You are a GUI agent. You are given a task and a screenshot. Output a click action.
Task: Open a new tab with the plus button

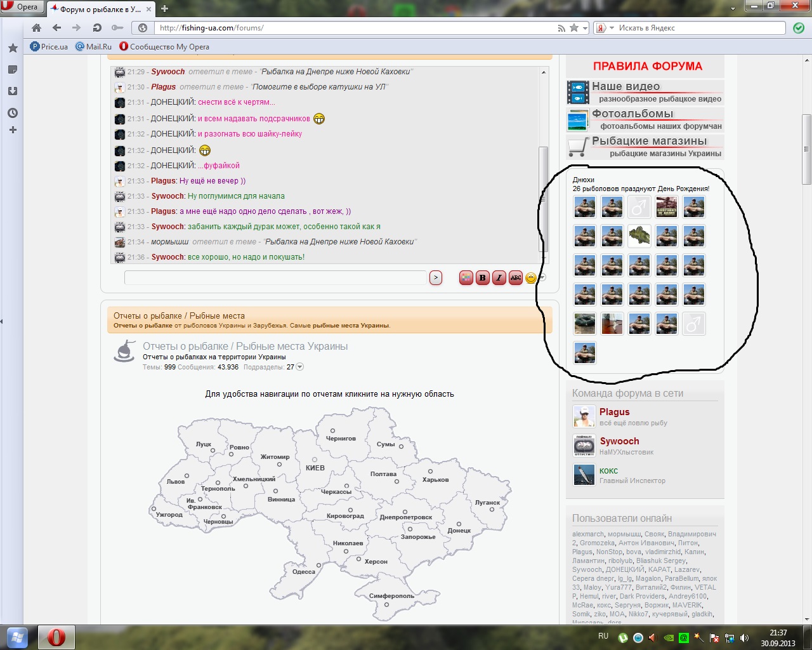(x=165, y=9)
